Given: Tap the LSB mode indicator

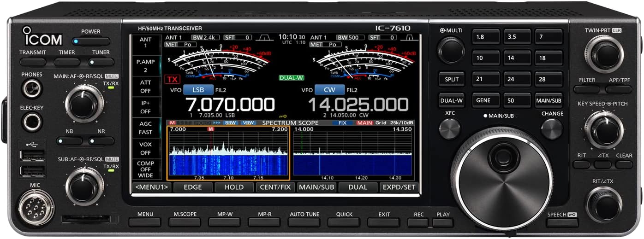Looking at the screenshot, I should (198, 90).
